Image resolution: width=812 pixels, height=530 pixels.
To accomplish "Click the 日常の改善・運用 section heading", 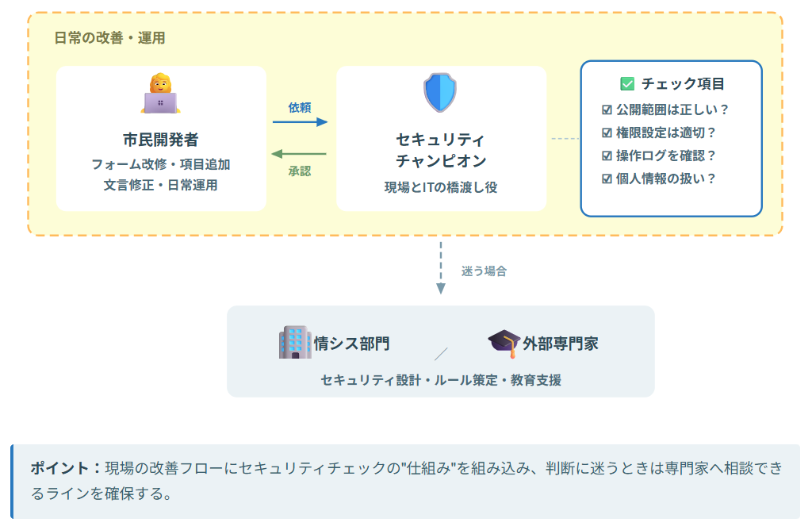I will [x=109, y=38].
